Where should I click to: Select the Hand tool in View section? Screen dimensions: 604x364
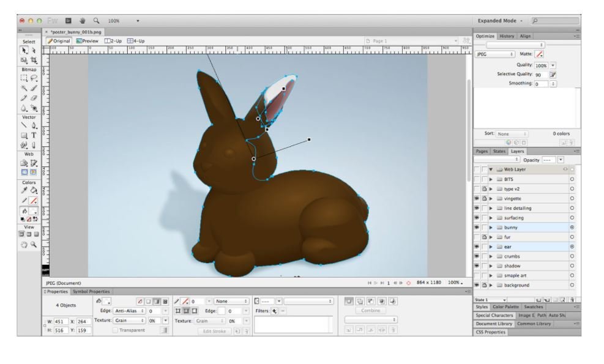24,245
